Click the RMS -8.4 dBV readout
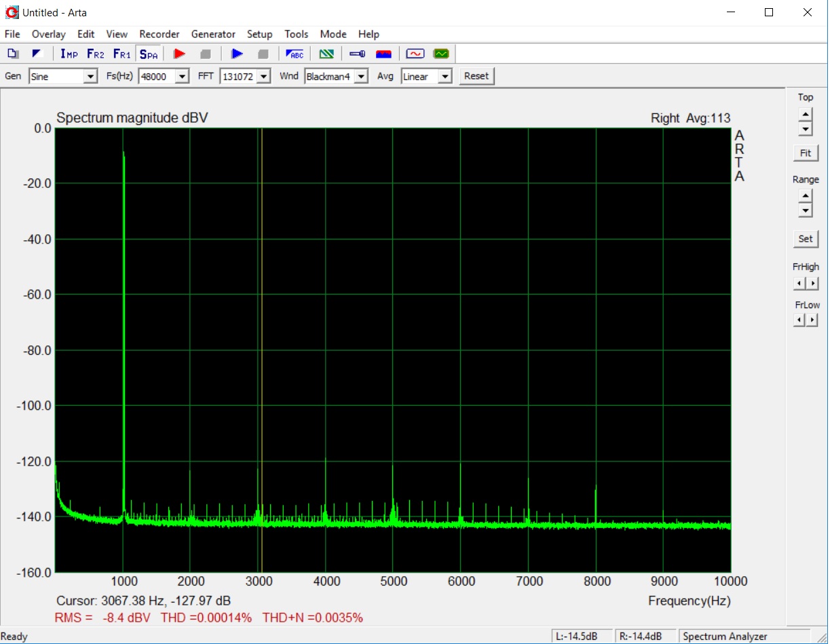830x644 pixels. coord(102,618)
